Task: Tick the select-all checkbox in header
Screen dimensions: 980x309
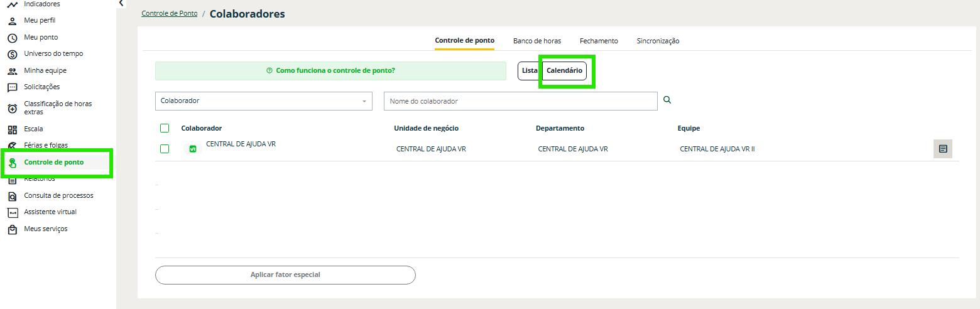Action: [x=165, y=128]
